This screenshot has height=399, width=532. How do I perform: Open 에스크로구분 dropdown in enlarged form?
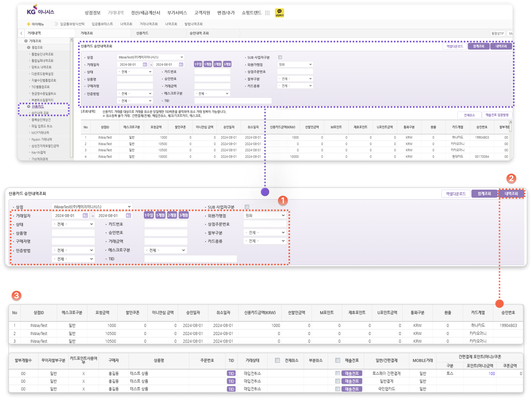(x=165, y=250)
